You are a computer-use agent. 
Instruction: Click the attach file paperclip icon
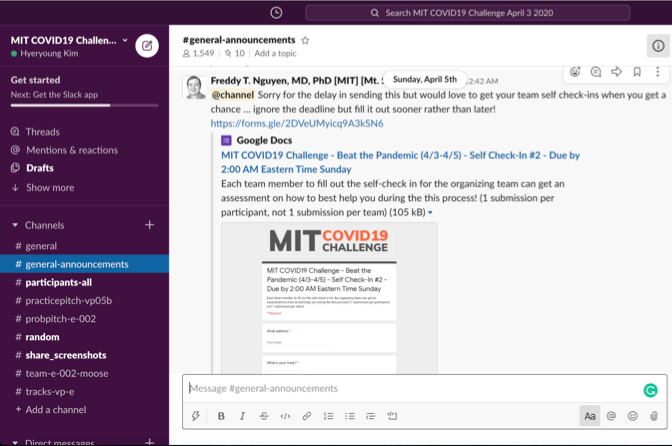tap(654, 416)
